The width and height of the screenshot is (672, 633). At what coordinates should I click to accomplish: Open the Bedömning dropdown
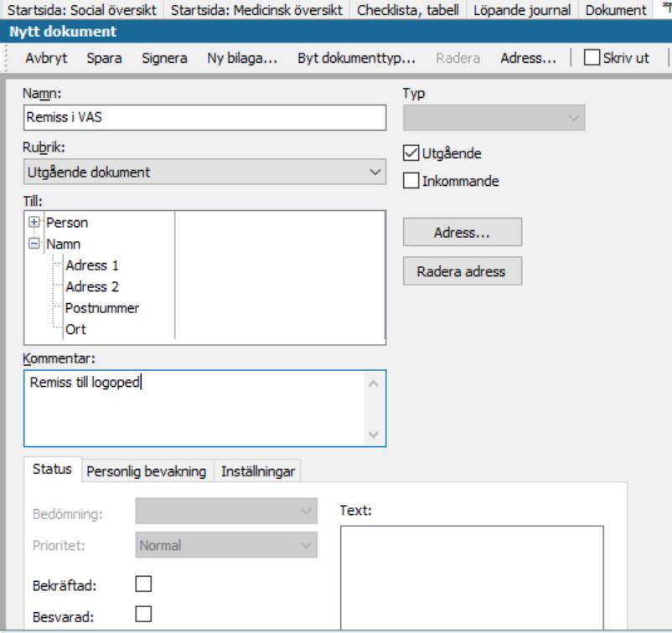click(226, 511)
